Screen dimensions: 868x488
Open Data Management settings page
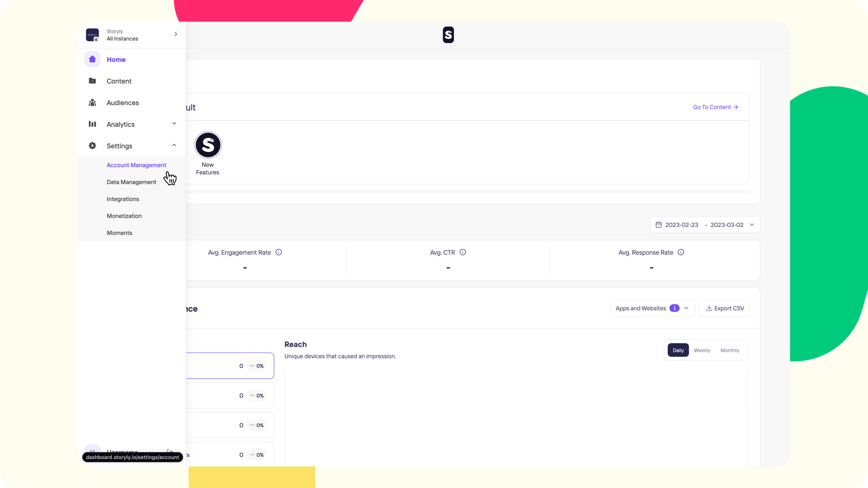click(x=131, y=182)
